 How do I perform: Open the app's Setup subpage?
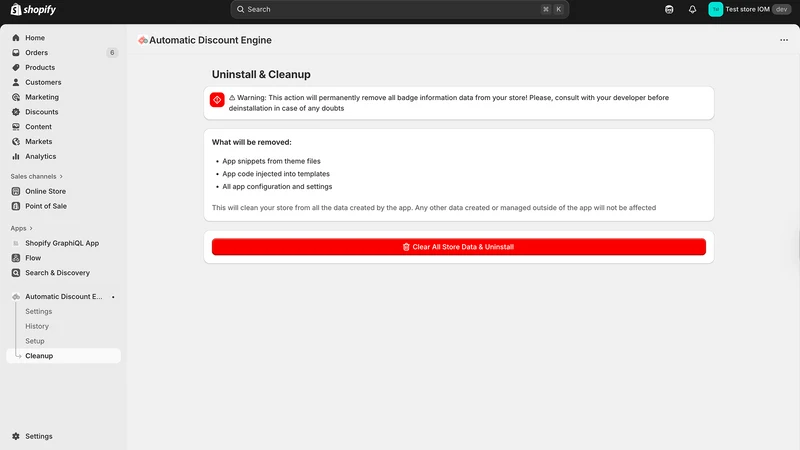tap(35, 341)
